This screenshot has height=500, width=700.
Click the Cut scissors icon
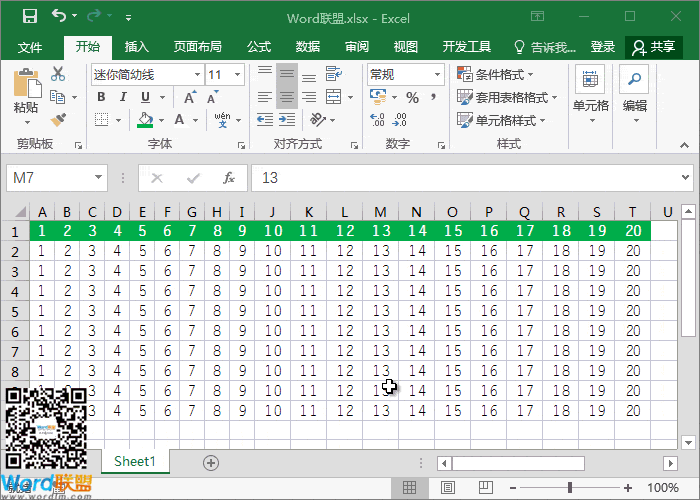58,74
